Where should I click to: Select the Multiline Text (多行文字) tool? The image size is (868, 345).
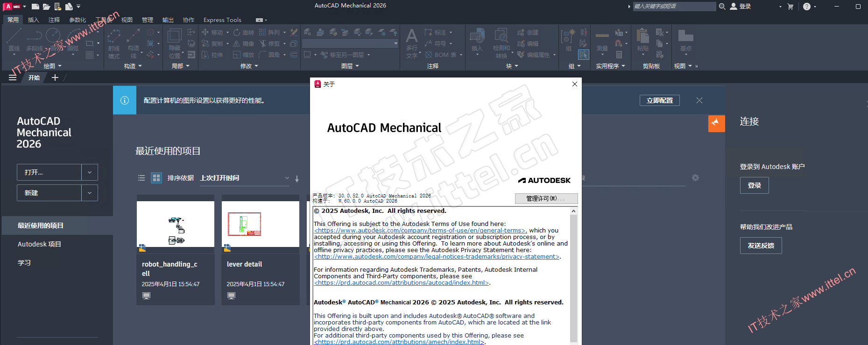412,43
